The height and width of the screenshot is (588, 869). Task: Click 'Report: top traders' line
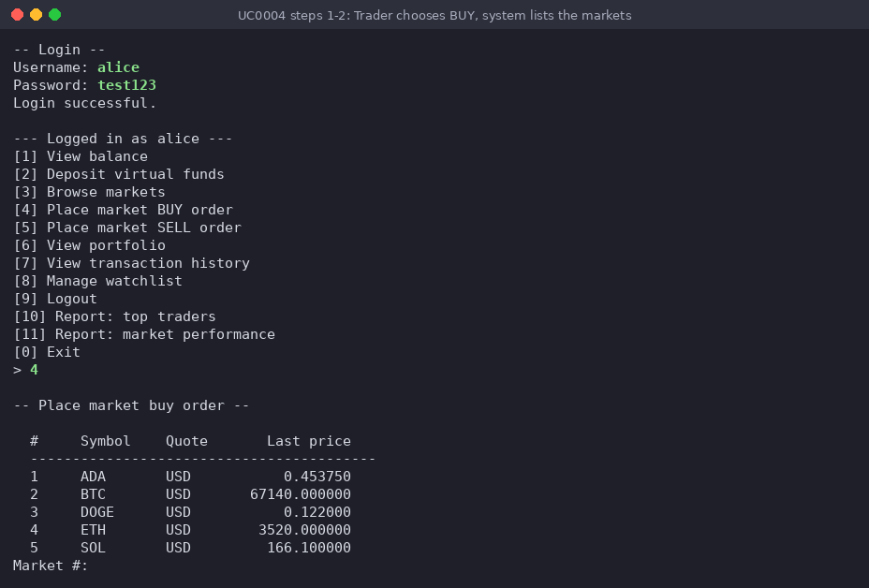pyautogui.click(x=115, y=316)
